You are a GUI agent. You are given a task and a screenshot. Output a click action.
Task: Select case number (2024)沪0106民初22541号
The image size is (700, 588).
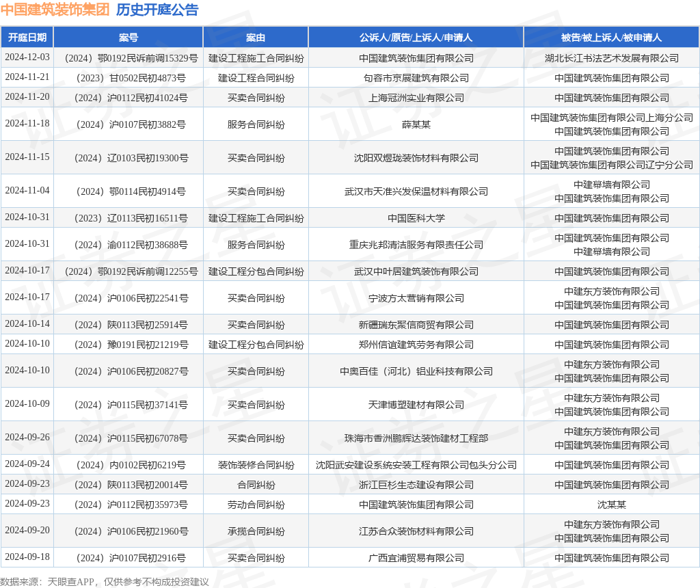pyautogui.click(x=129, y=299)
